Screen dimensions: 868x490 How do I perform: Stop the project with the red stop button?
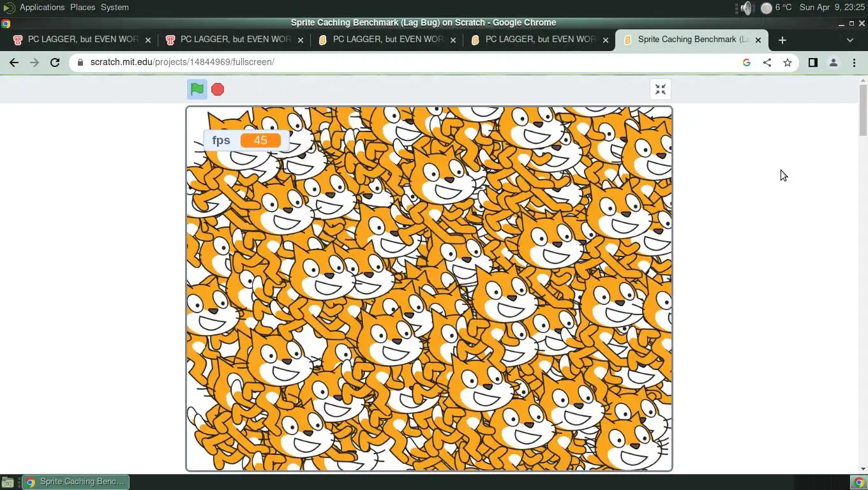tap(218, 89)
